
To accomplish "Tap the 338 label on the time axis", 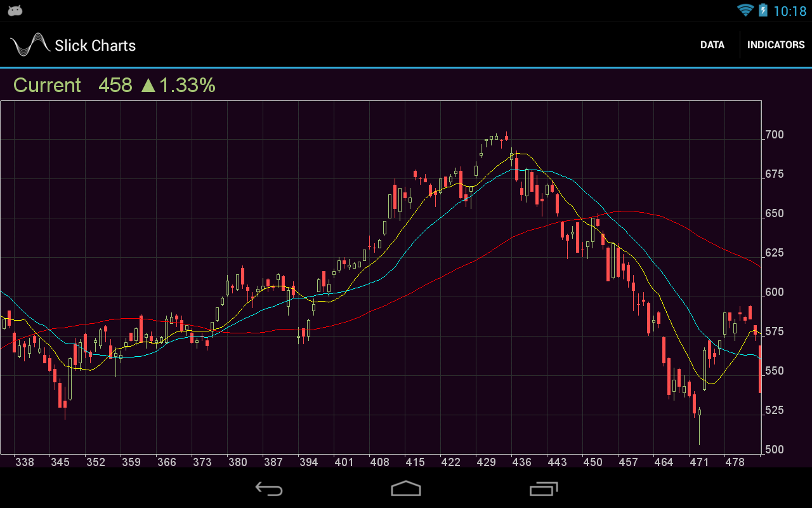I will click(x=25, y=462).
